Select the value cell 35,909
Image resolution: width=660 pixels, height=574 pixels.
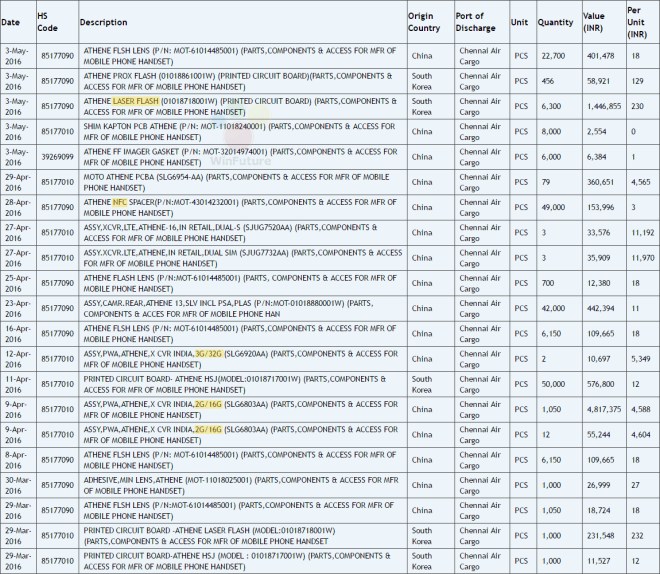click(599, 258)
